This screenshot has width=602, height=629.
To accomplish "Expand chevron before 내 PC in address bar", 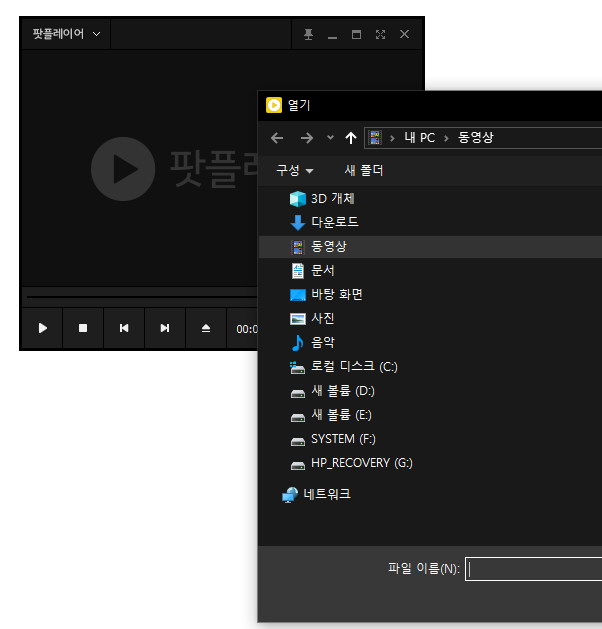I will [392, 138].
